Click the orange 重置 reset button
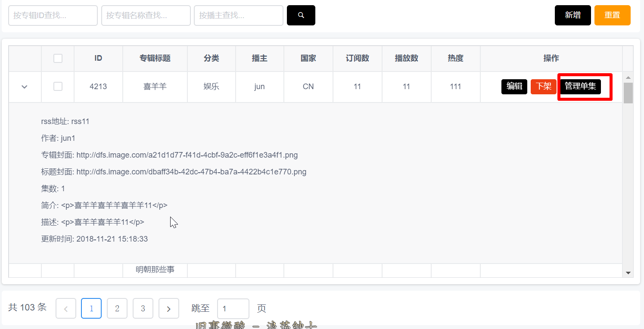The width and height of the screenshot is (644, 329). 612,15
